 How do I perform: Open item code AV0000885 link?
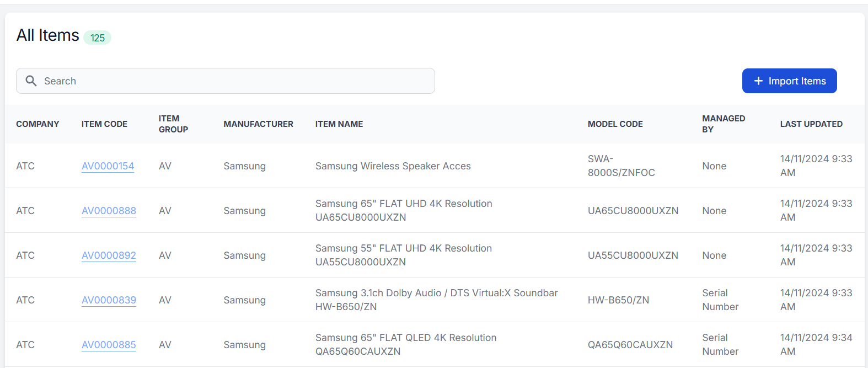click(x=109, y=345)
